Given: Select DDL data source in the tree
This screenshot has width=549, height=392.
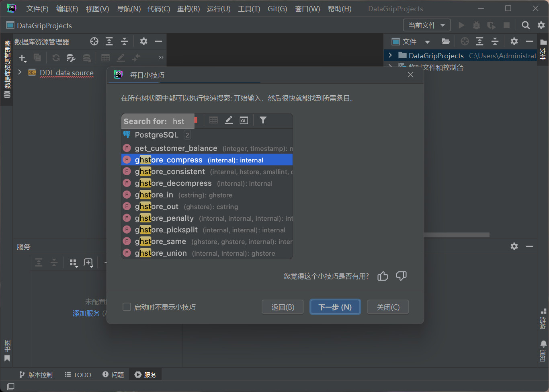Looking at the screenshot, I should click(x=67, y=73).
